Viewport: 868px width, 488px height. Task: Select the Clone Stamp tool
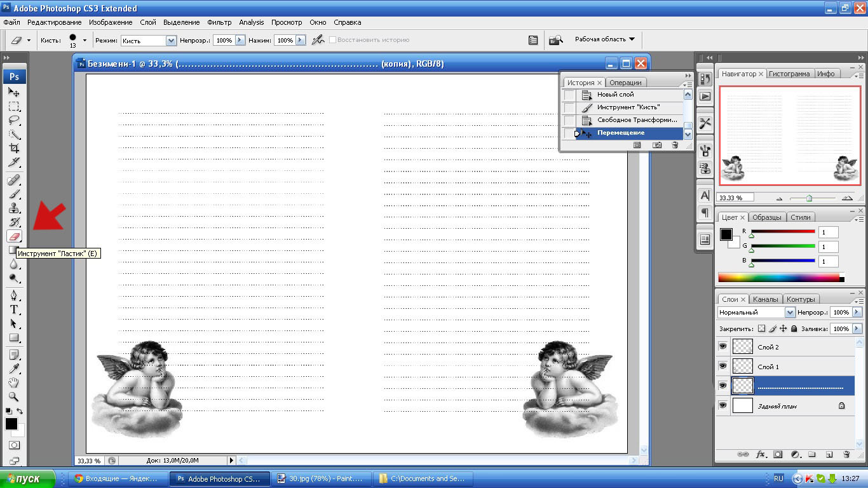coord(14,208)
